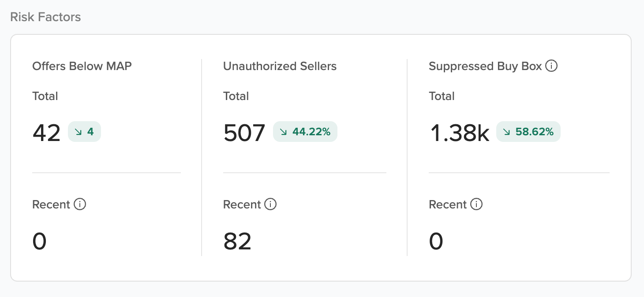
Task: Click the Unauthorized Sellers recent count 82
Action: tap(237, 241)
